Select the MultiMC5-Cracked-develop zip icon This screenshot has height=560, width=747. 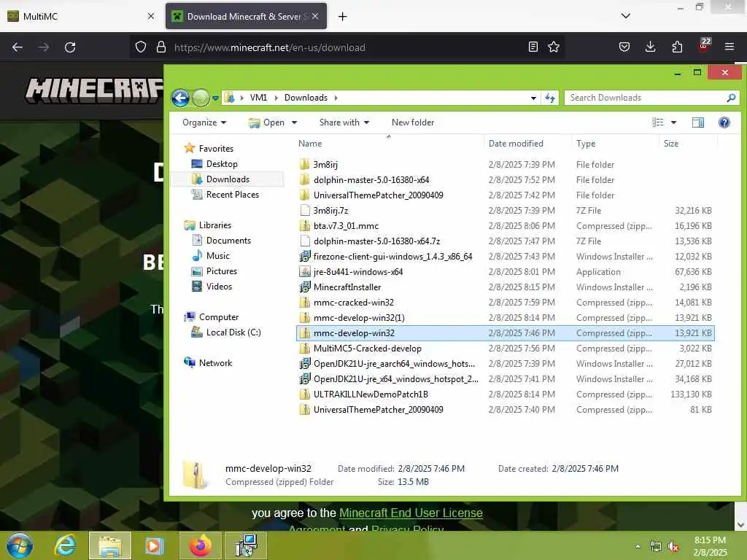[x=305, y=348]
